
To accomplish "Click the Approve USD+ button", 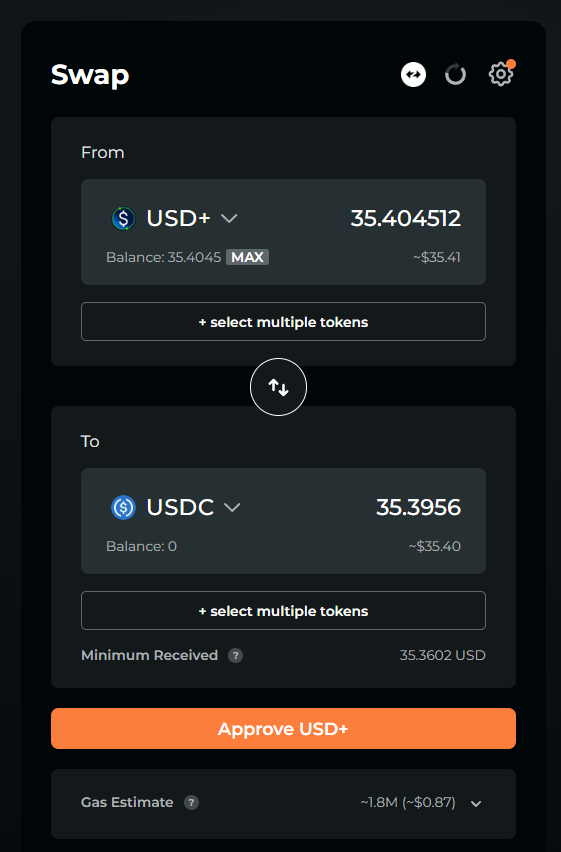I will click(283, 729).
